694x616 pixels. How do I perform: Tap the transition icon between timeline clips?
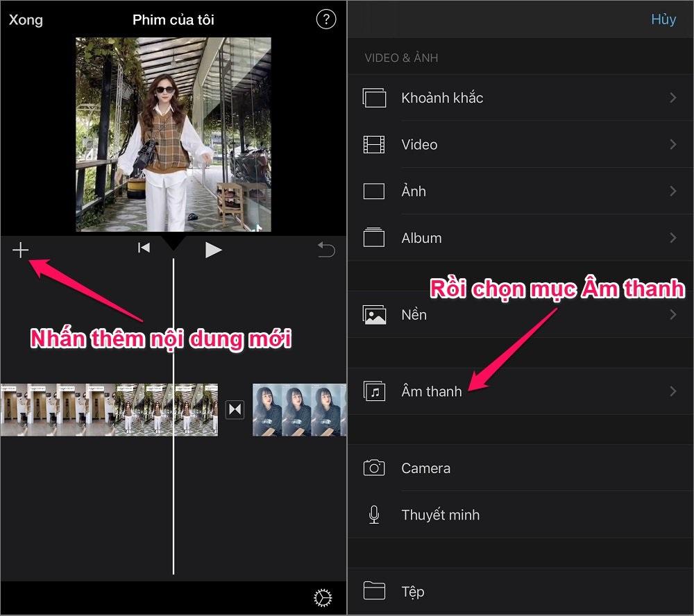[x=235, y=410]
